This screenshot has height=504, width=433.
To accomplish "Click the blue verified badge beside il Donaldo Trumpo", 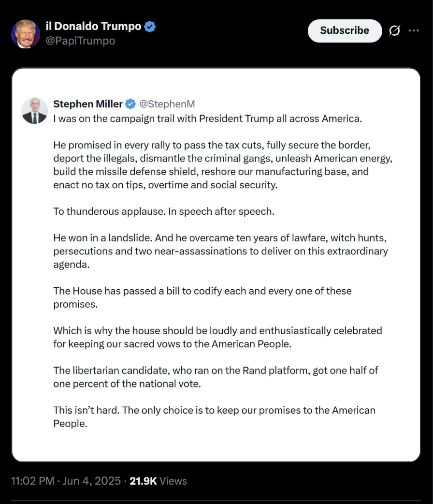I will tap(150, 26).
